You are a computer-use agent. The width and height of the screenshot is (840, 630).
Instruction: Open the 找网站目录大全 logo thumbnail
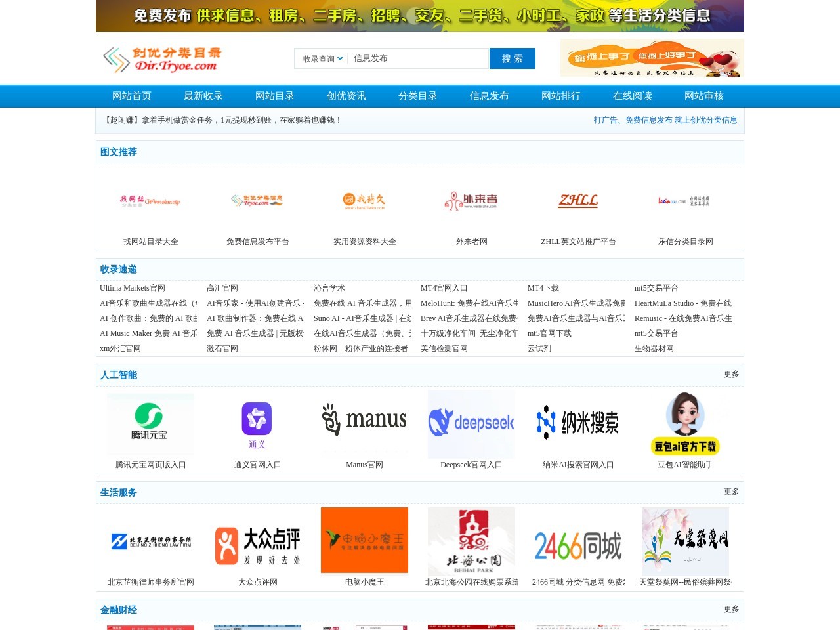pos(150,201)
